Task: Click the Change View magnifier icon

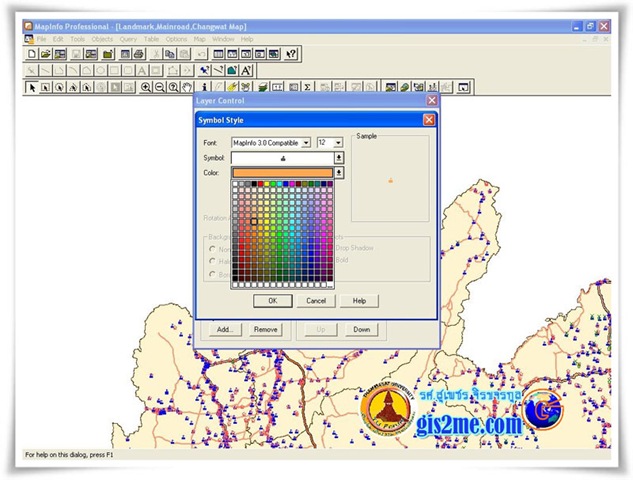Action: 173,87
